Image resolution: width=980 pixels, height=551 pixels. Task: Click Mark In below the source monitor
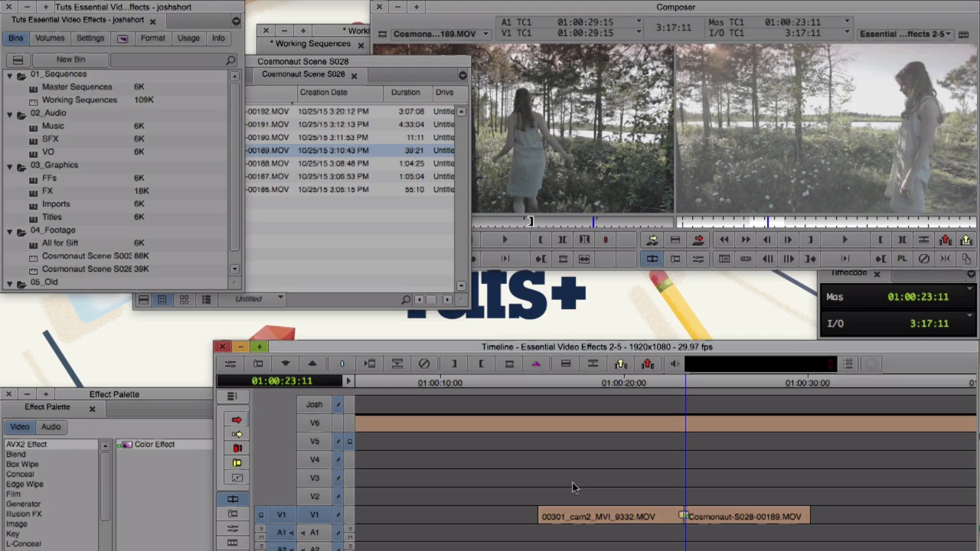tap(541, 240)
